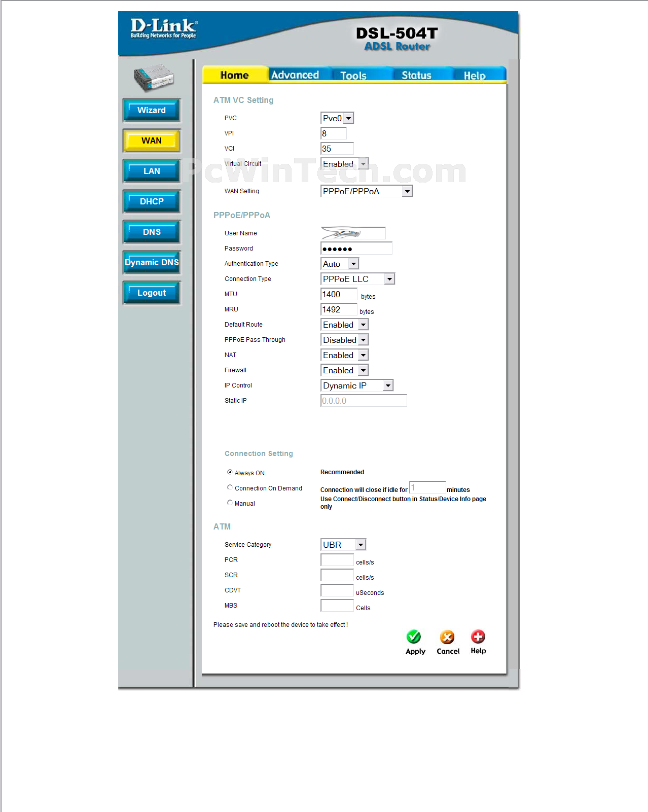Open the LAN settings page
The height and width of the screenshot is (812, 648).
click(152, 171)
